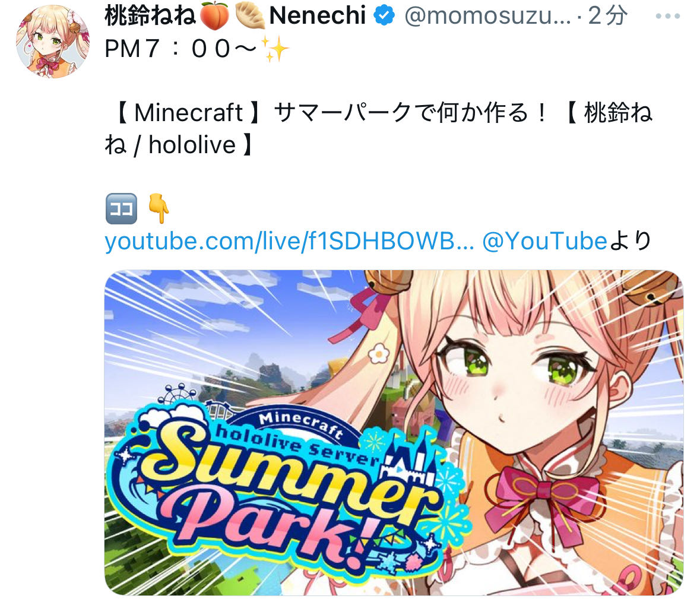Open the three-dot more options menu
Screen dimensions: 700x602
click(x=667, y=17)
